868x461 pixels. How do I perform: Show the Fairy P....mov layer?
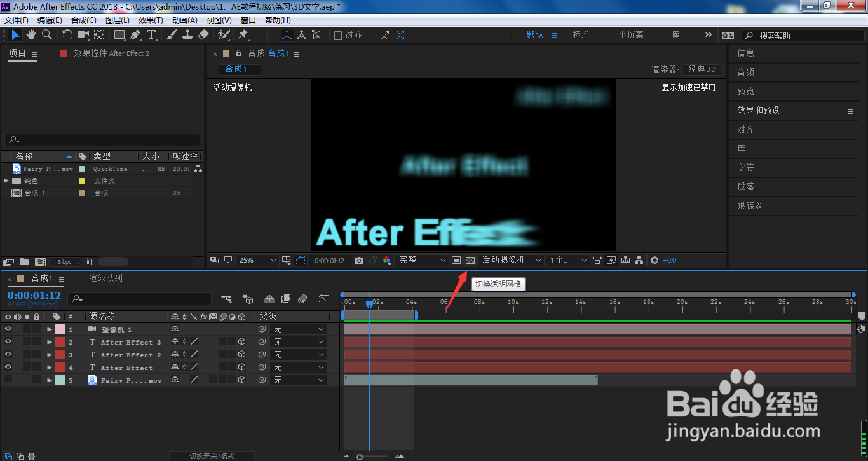point(8,380)
